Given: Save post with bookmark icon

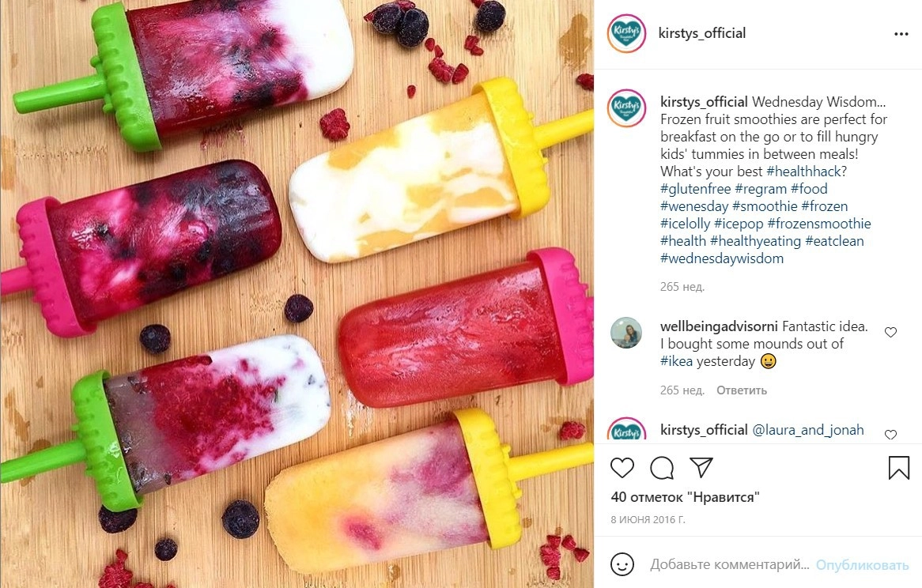Looking at the screenshot, I should pos(898,468).
